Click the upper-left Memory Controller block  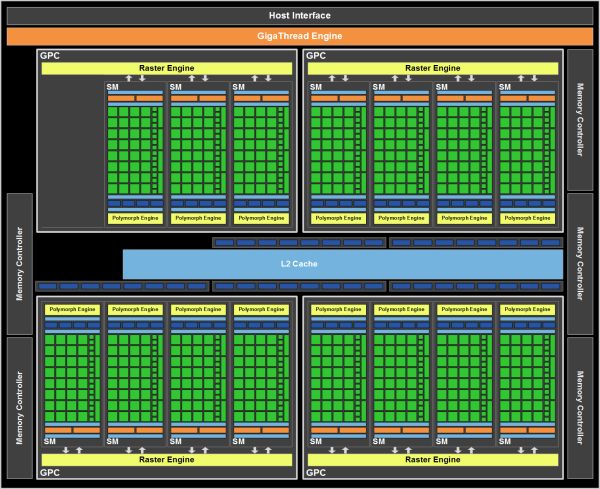coord(20,264)
